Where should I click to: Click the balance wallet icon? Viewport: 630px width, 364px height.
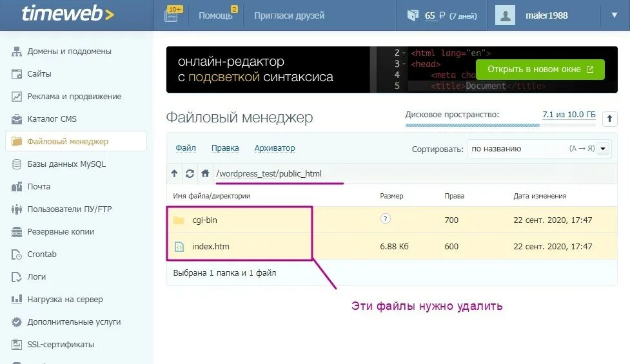[x=413, y=15]
